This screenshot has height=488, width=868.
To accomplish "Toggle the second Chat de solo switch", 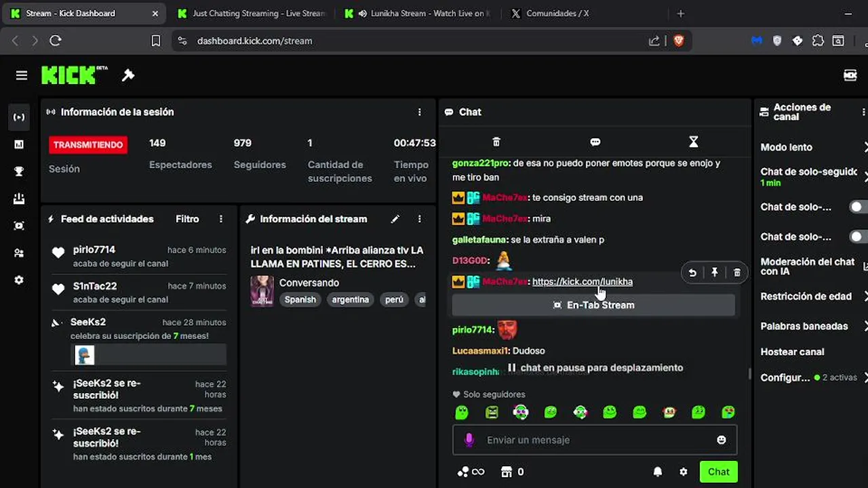I will point(859,237).
